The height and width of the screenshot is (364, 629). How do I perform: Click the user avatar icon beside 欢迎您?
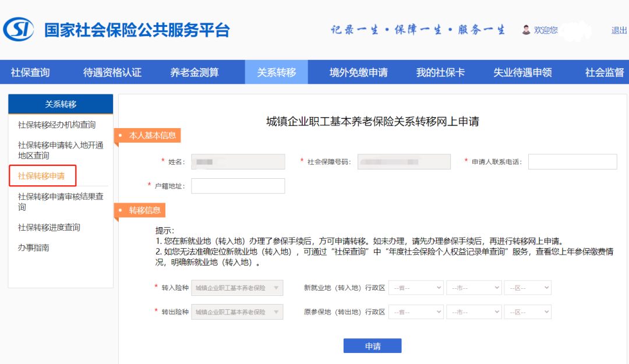(526, 30)
